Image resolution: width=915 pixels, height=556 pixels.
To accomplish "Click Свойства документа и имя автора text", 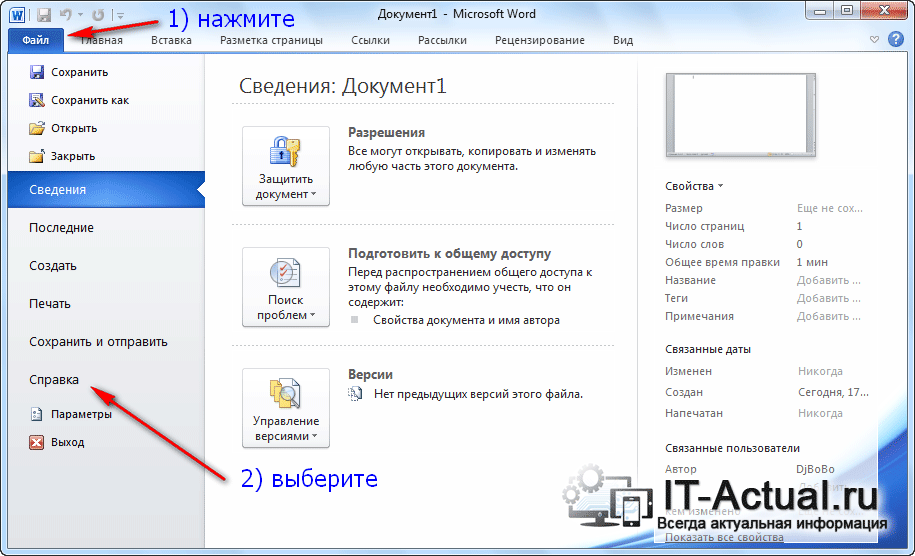I will tap(466, 320).
